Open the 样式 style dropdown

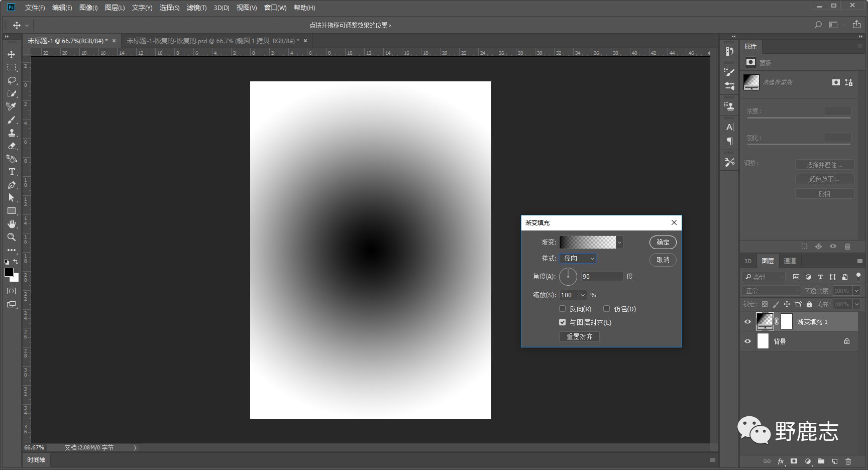pyautogui.click(x=578, y=259)
